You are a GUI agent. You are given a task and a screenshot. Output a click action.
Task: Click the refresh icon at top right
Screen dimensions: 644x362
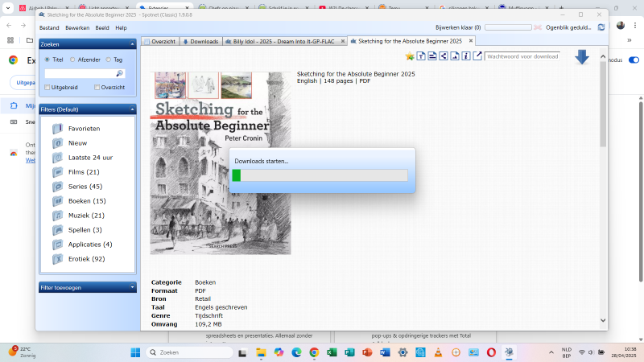[x=601, y=27]
